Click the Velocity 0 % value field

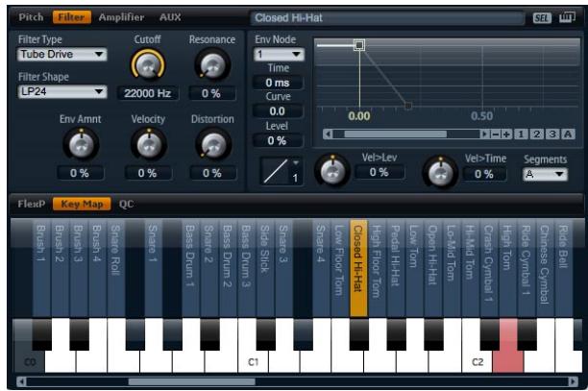[x=148, y=173]
